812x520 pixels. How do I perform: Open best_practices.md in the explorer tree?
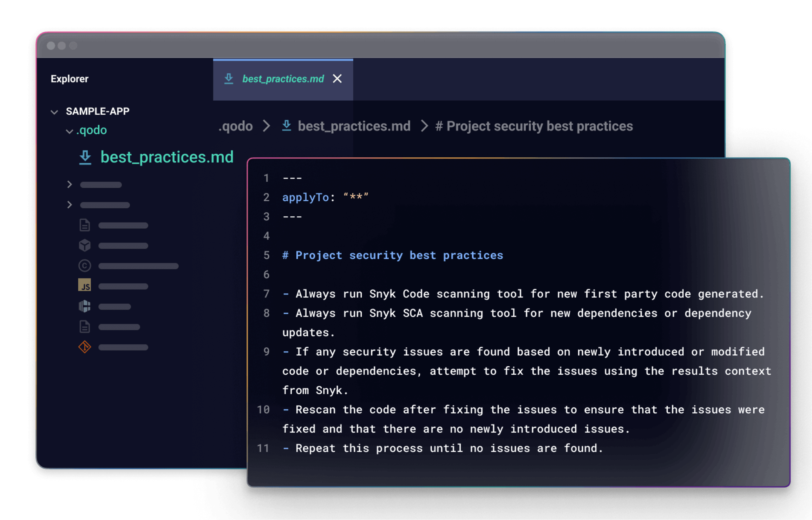click(x=167, y=157)
